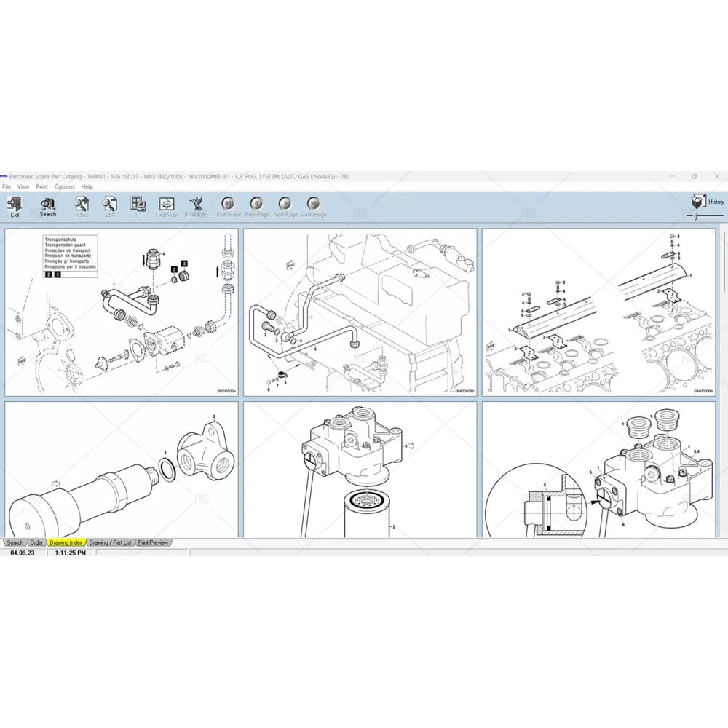Reset zoom using the 1:1 icon

pyautogui.click(x=138, y=204)
